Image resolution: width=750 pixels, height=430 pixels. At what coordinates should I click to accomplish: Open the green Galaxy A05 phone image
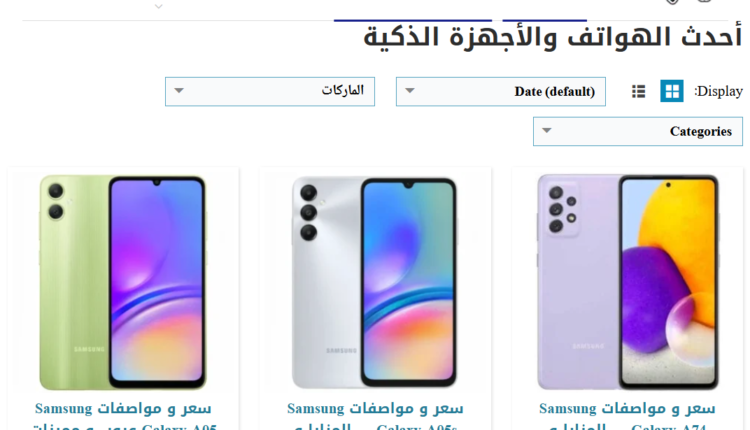click(123, 282)
